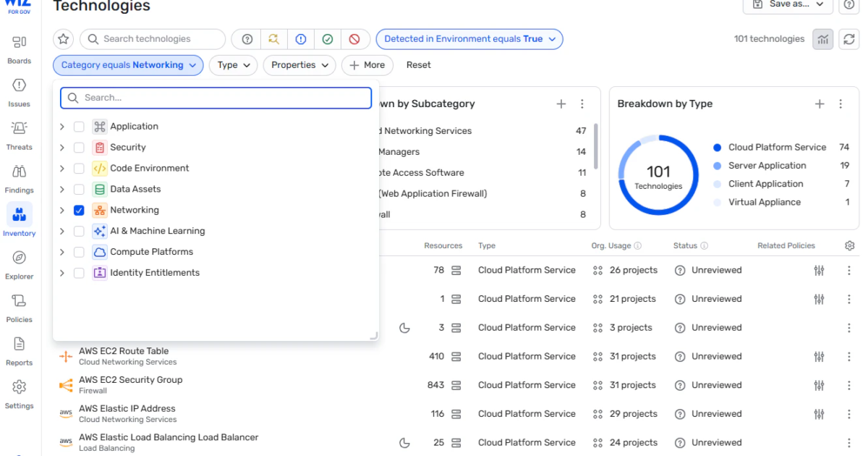Screen dimensions: 868x456
Task: Click the Search technologies field
Action: click(x=153, y=39)
